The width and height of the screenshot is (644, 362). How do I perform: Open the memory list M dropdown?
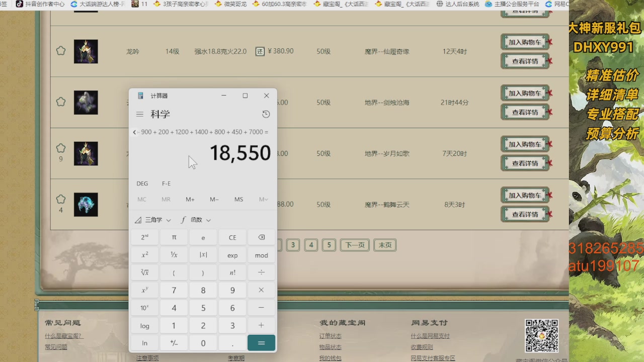[263, 200]
